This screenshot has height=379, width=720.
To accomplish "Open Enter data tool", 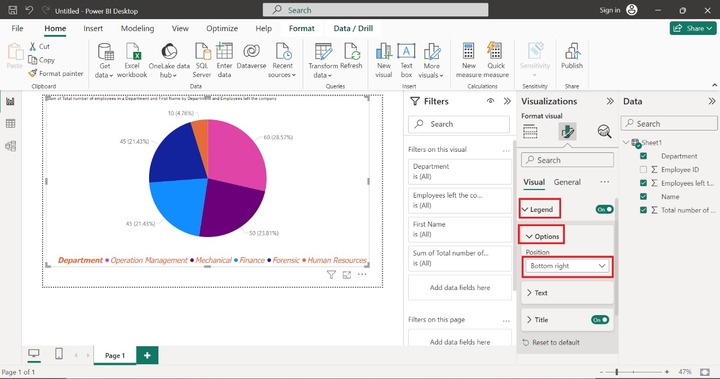I will pyautogui.click(x=224, y=60).
